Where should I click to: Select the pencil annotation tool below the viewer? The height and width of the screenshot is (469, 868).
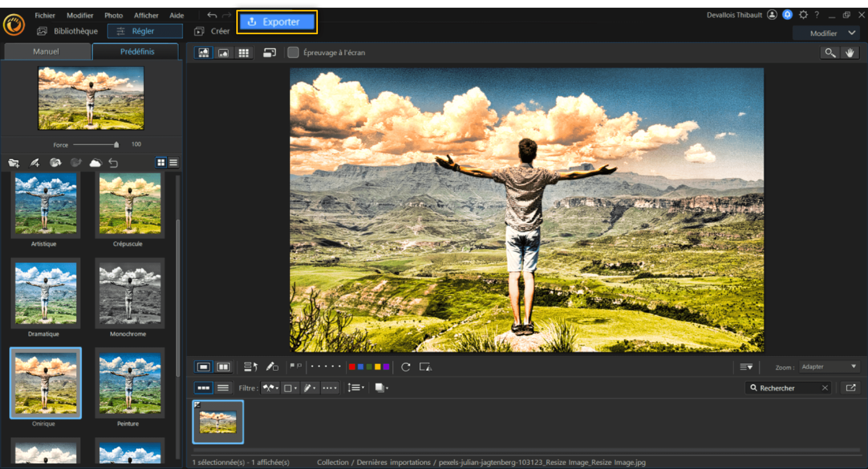click(272, 367)
